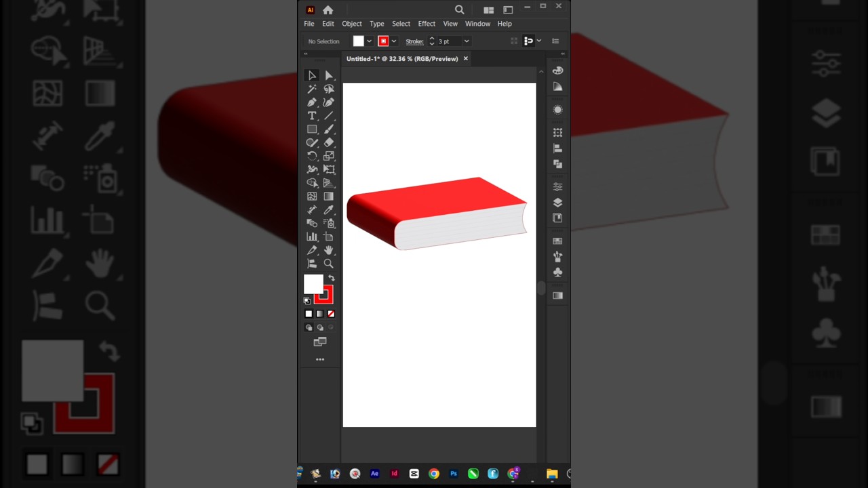868x488 pixels.
Task: Select the Magic Wand tool
Action: [312, 89]
